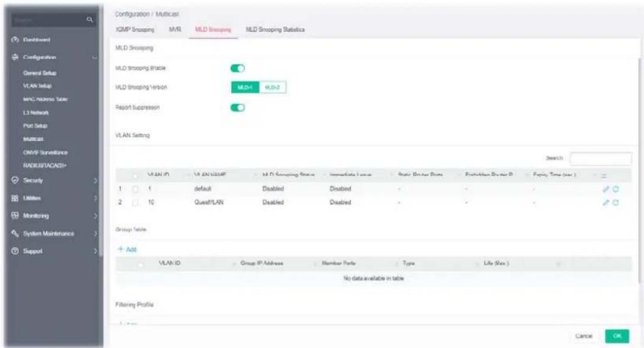Click the Support question mark icon
The width and height of the screenshot is (644, 348).
pyautogui.click(x=15, y=251)
